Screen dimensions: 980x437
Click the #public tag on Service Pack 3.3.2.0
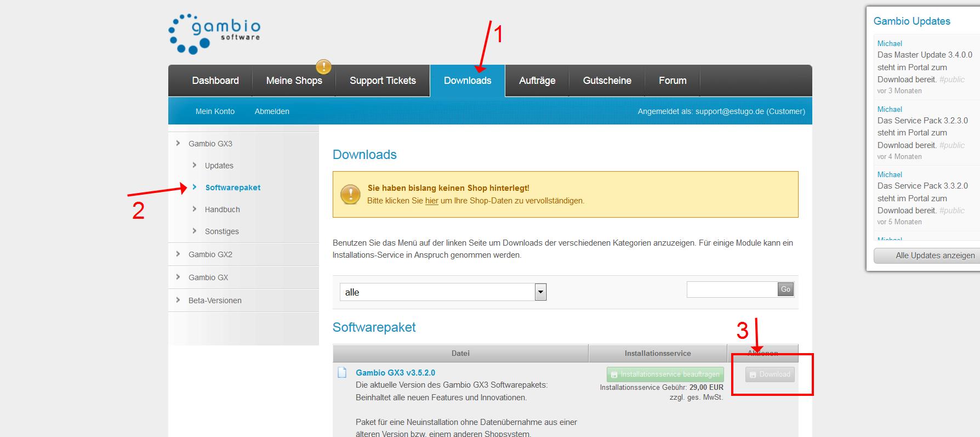(952, 211)
